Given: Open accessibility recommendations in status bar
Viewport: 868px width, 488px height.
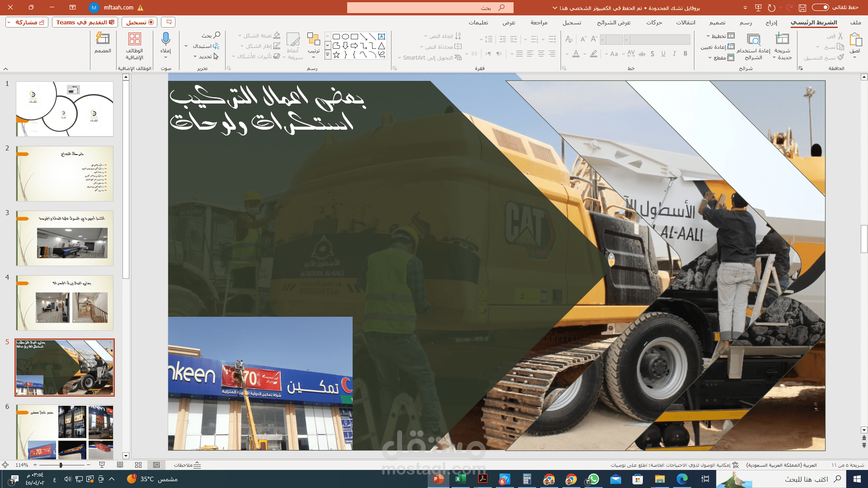Looking at the screenshot, I should tap(674, 465).
